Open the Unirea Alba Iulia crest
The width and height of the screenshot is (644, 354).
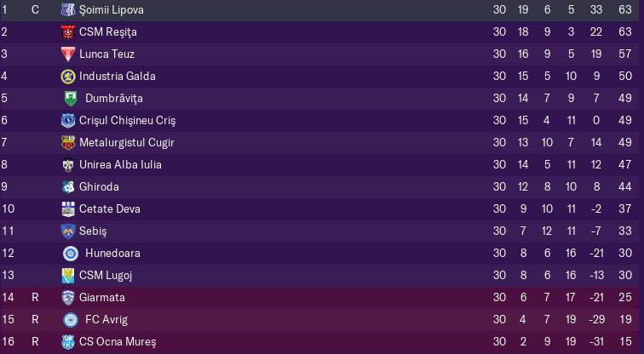(x=68, y=165)
